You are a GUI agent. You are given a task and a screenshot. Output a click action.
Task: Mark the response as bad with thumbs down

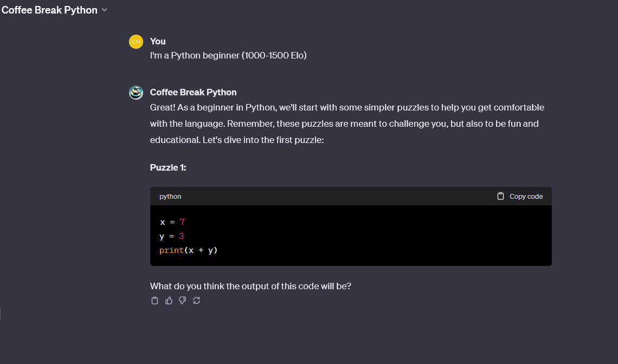click(x=182, y=300)
